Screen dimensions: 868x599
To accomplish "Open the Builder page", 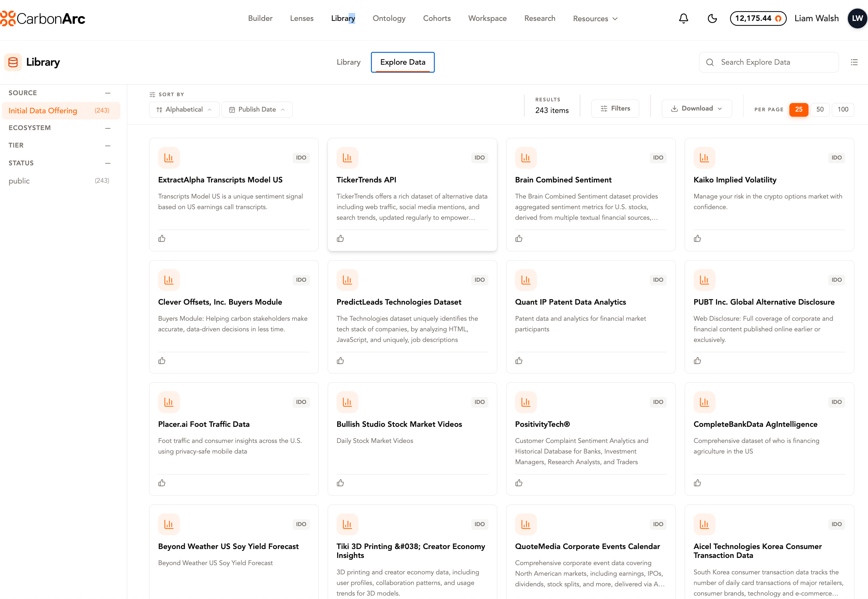I will (260, 18).
